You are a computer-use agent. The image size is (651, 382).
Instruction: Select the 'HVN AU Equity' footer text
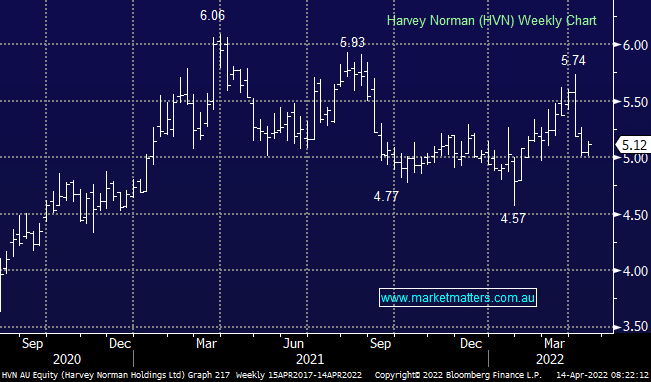[29, 375]
